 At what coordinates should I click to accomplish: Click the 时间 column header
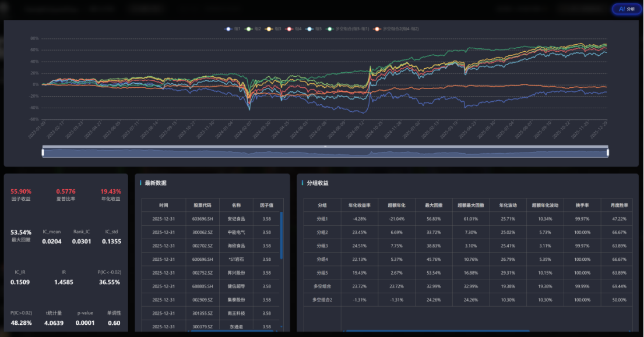coord(164,205)
